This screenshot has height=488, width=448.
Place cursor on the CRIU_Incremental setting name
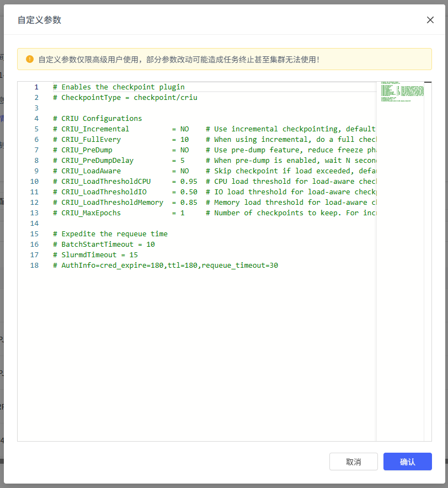95,129
